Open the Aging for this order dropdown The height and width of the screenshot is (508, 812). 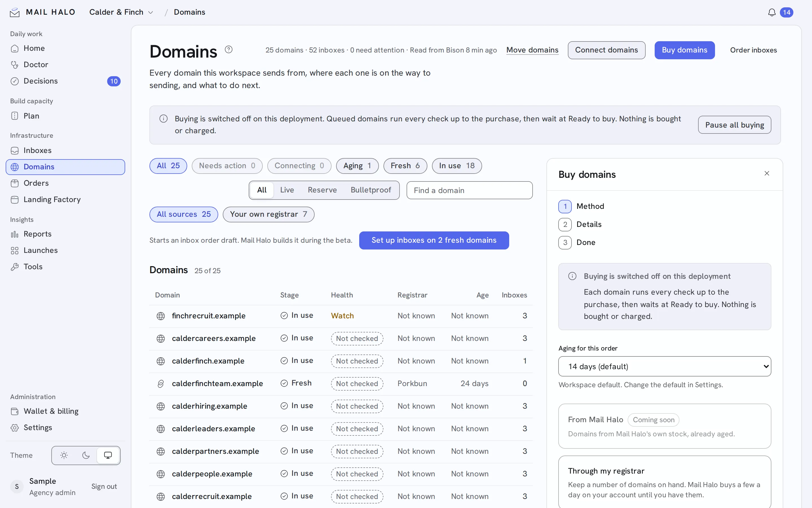(664, 366)
